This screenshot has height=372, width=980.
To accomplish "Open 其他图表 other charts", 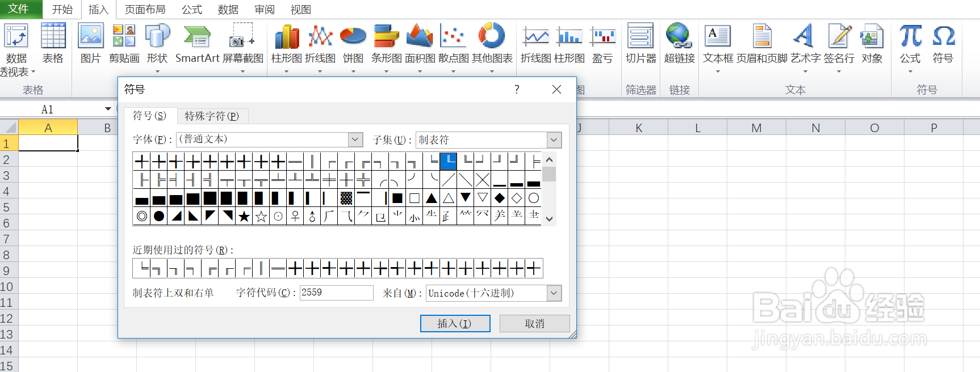I will coord(492,48).
